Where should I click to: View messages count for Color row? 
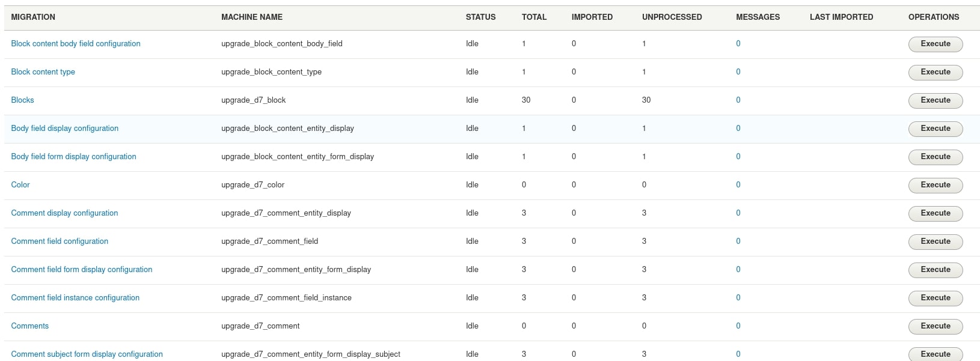pos(738,185)
